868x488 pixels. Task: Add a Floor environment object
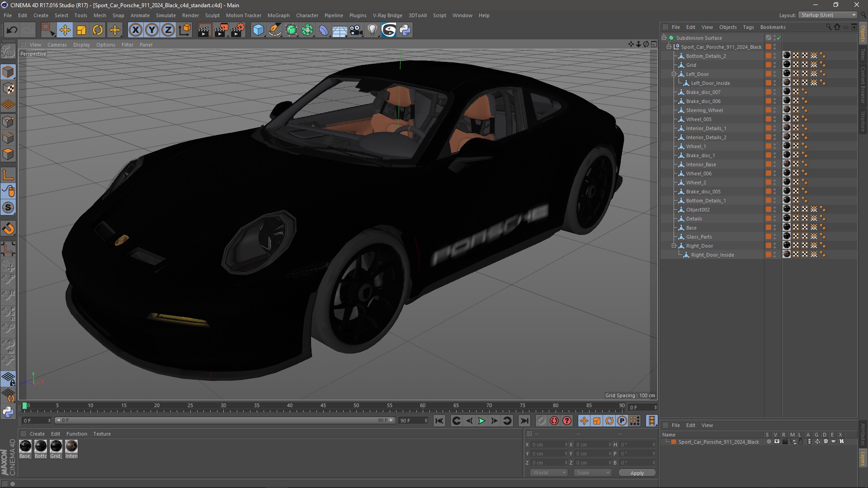pyautogui.click(x=340, y=30)
